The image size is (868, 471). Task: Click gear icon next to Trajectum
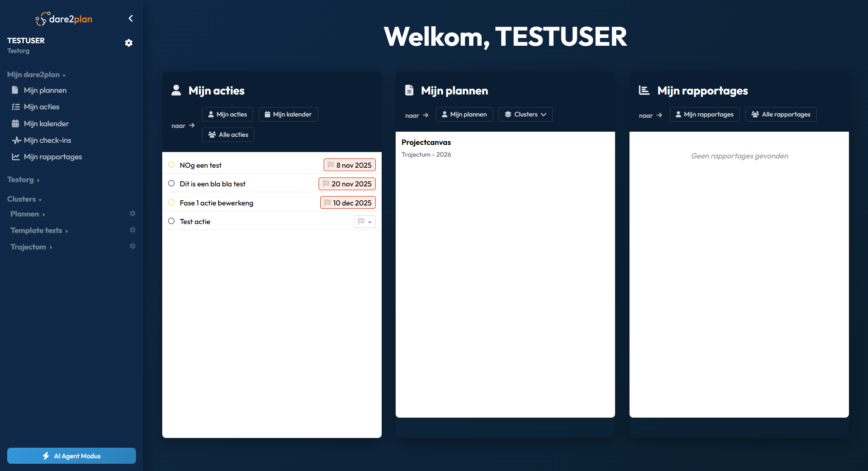tap(133, 246)
